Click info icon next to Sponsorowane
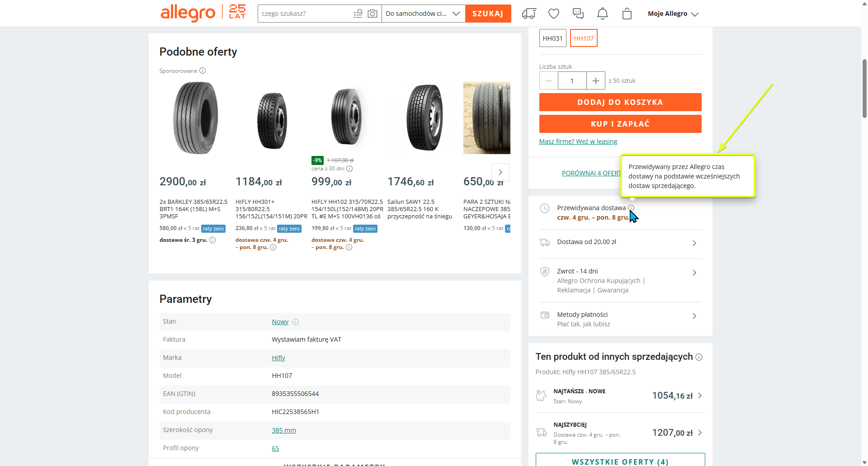Screen dimensions: 868x466 point(203,71)
